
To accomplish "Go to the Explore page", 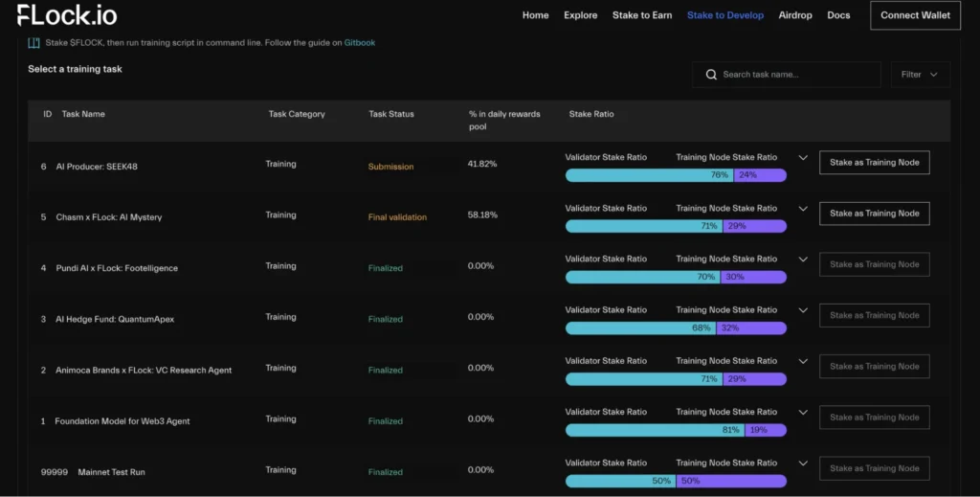I will click(x=580, y=15).
